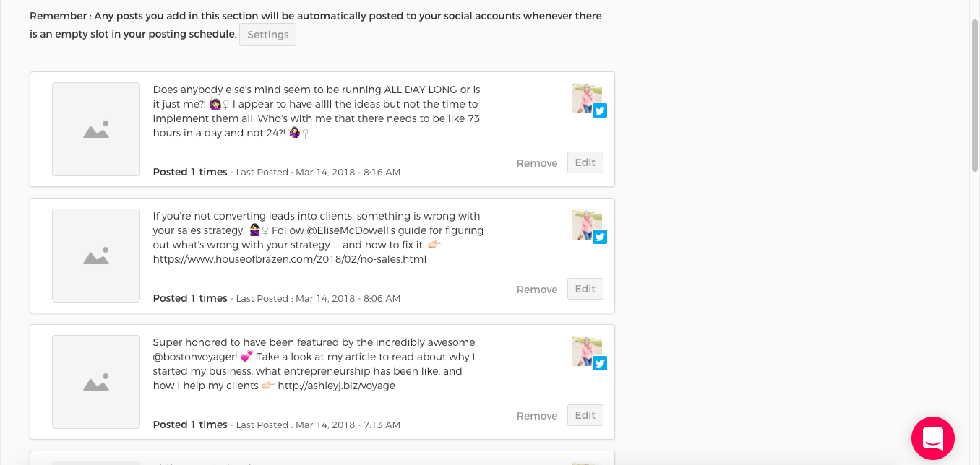Edit the ALL DAY LONG post

[x=585, y=162]
